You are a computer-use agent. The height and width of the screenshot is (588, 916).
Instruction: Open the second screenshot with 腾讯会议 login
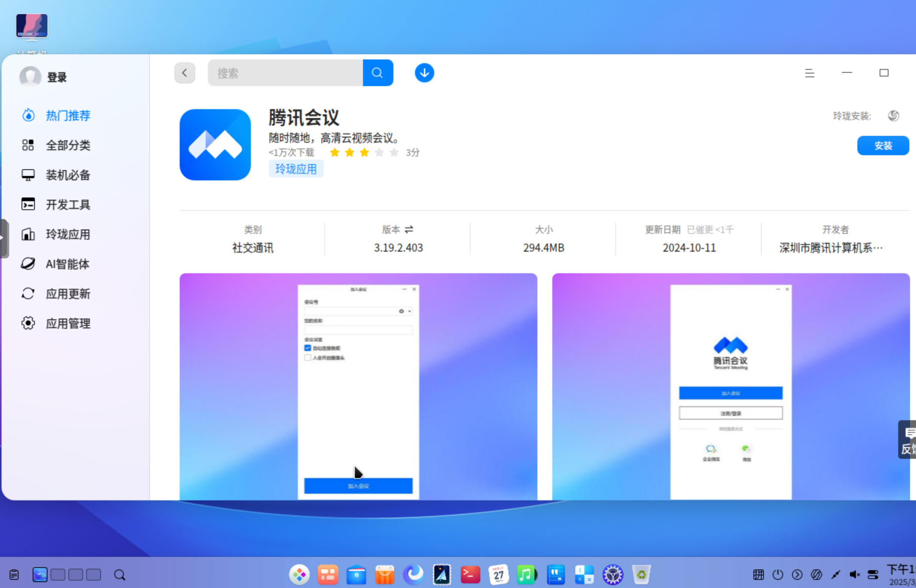731,387
